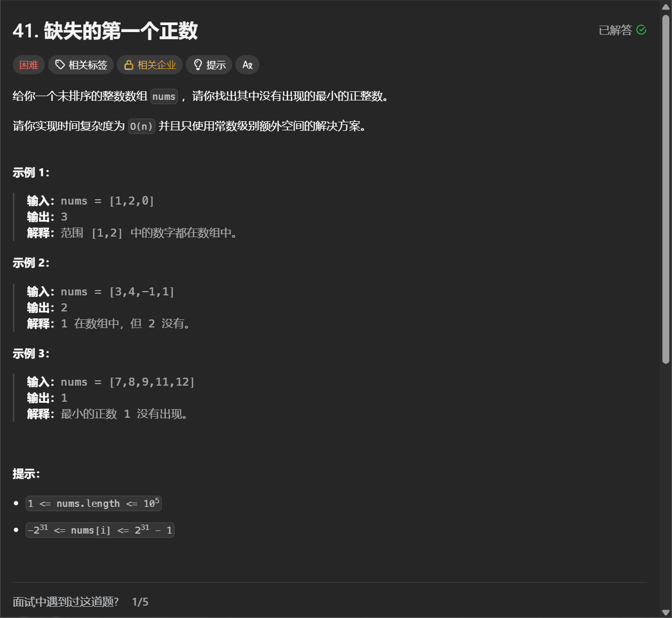Screen dimensions: 672x618
Task: Click the 困难 difficulty badge
Action: coord(28,65)
